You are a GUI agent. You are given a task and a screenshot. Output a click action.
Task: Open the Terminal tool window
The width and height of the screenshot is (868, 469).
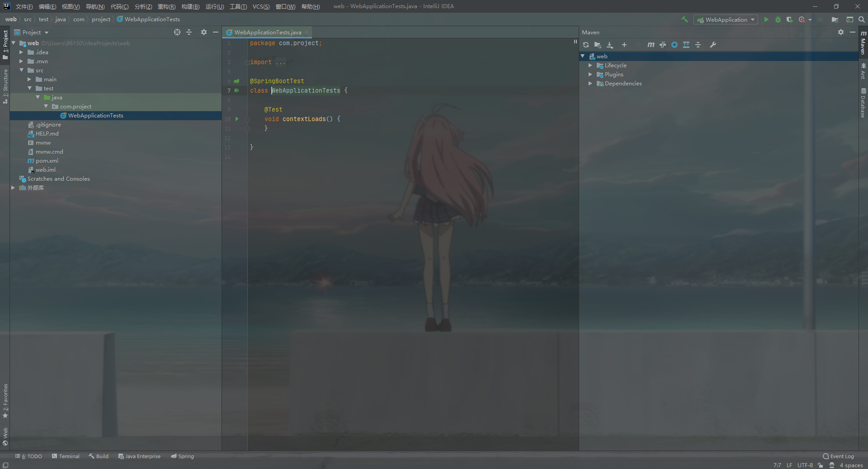tap(66, 456)
